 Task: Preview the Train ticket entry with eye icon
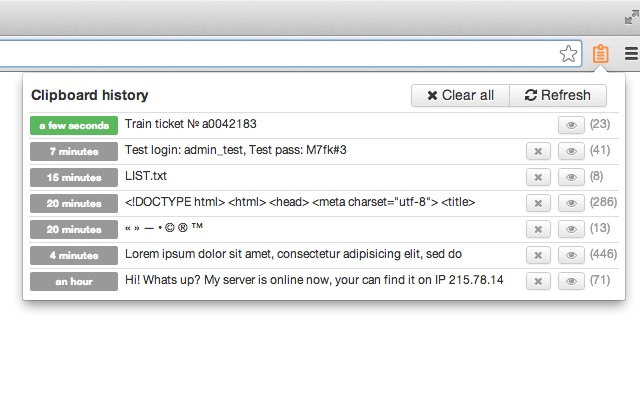click(x=570, y=125)
